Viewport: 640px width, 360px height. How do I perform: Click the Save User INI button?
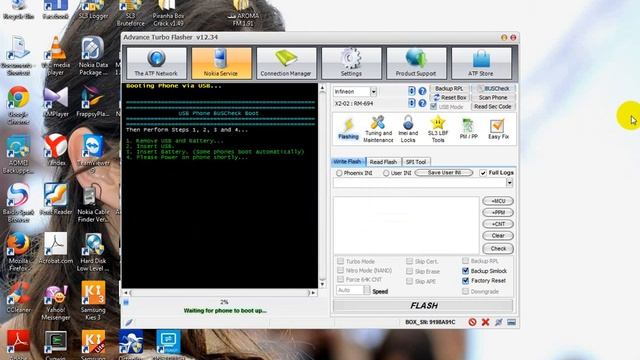pos(444,173)
